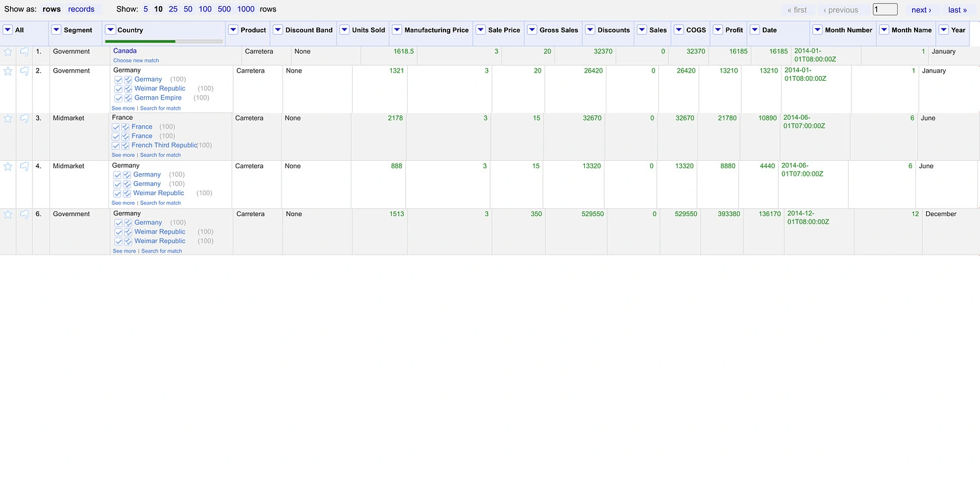Open the Profit column dropdown
980x478 pixels.
click(718, 30)
